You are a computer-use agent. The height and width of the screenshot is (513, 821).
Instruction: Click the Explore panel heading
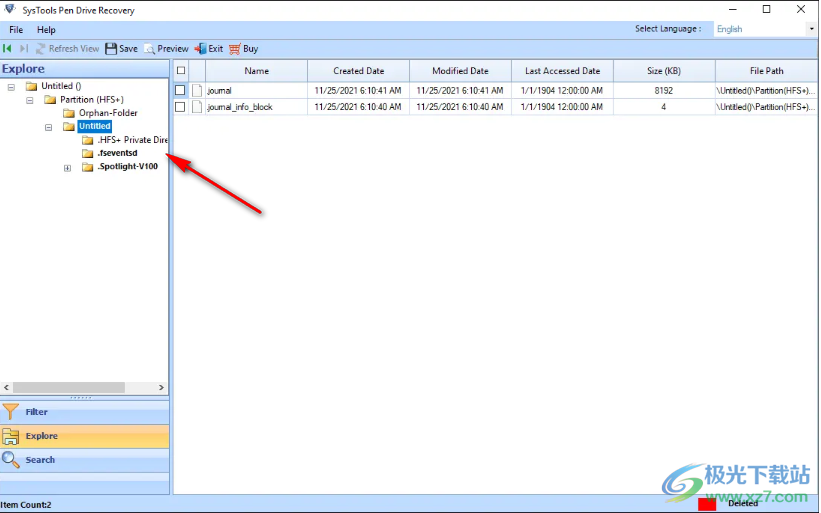coord(23,69)
